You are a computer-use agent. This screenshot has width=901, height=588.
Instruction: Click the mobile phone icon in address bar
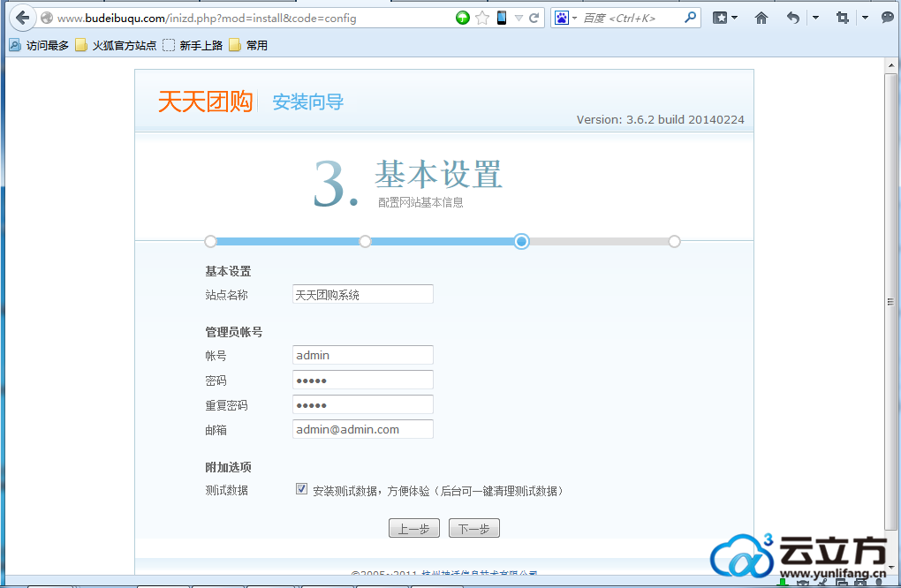[502, 18]
